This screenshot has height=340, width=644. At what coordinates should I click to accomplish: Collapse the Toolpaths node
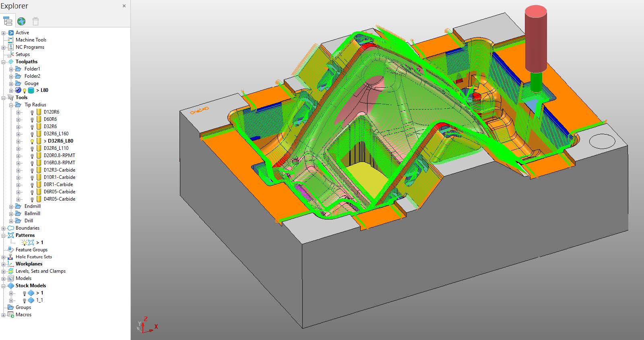4,62
